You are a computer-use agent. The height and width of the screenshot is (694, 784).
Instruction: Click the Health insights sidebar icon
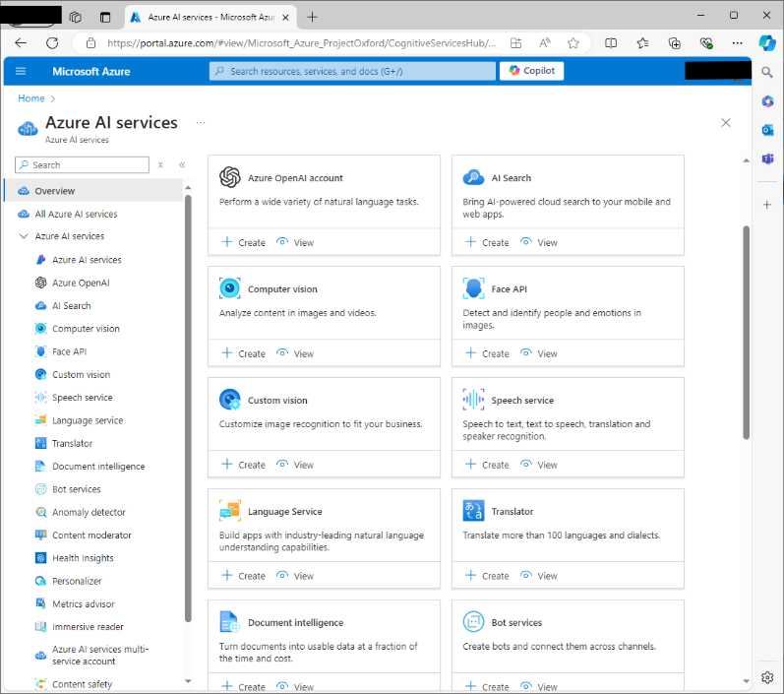tap(40, 558)
